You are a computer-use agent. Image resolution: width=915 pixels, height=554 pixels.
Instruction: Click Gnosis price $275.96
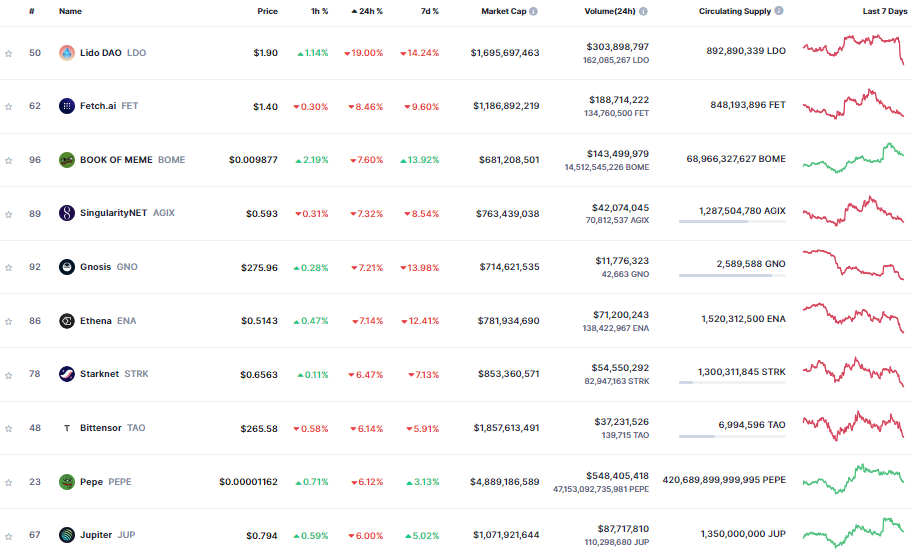click(x=259, y=267)
